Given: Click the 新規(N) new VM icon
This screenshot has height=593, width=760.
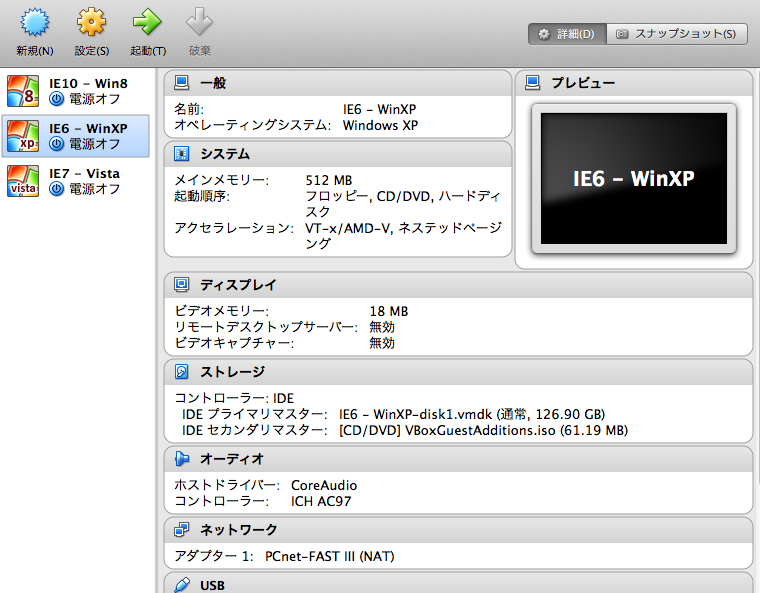Looking at the screenshot, I should (34, 23).
